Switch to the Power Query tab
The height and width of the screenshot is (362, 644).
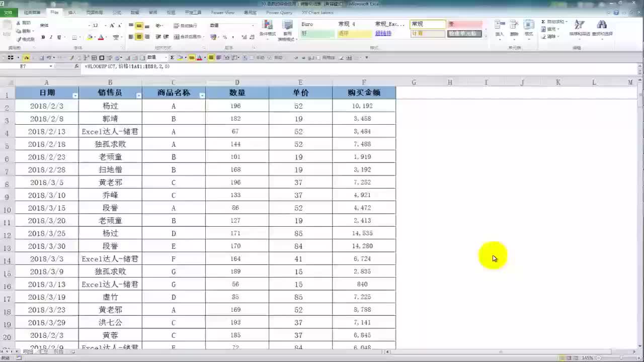pos(279,12)
